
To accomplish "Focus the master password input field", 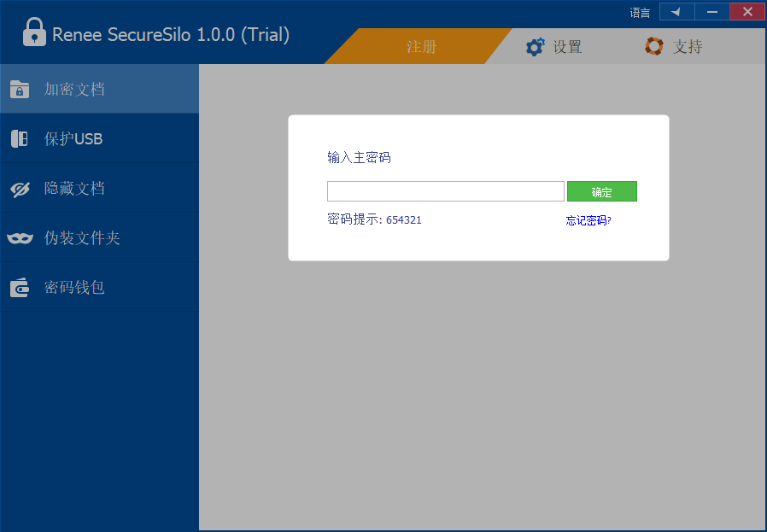I will (x=446, y=191).
